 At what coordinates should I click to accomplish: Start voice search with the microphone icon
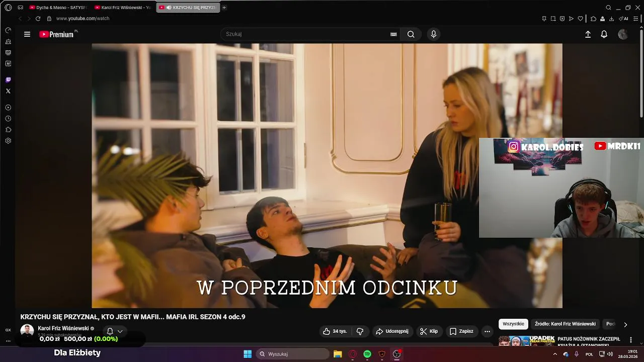(x=434, y=34)
